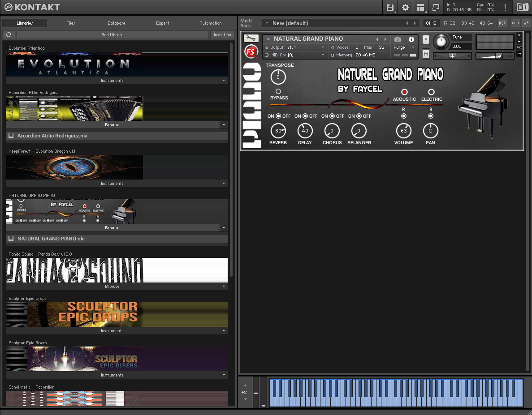
Task: Click the red FS logo icon
Action: click(x=251, y=52)
